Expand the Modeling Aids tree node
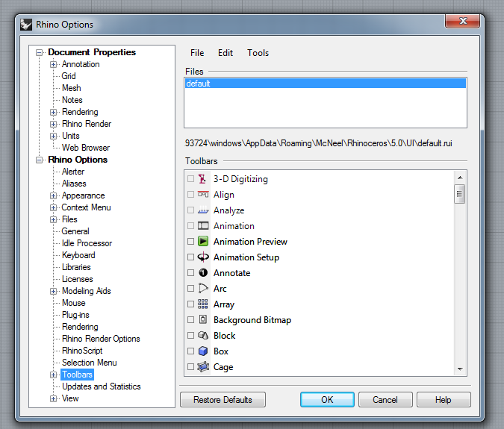The width and height of the screenshot is (504, 429). 53,291
